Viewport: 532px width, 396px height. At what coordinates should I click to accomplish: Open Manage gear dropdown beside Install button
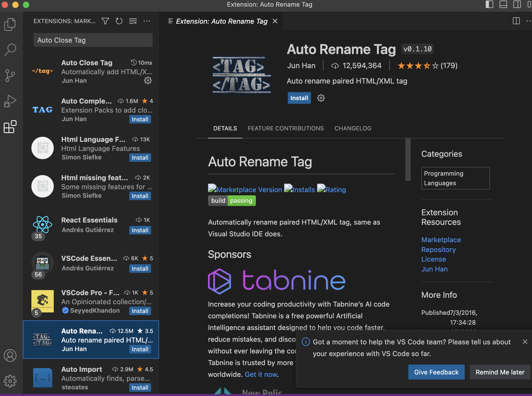click(321, 98)
